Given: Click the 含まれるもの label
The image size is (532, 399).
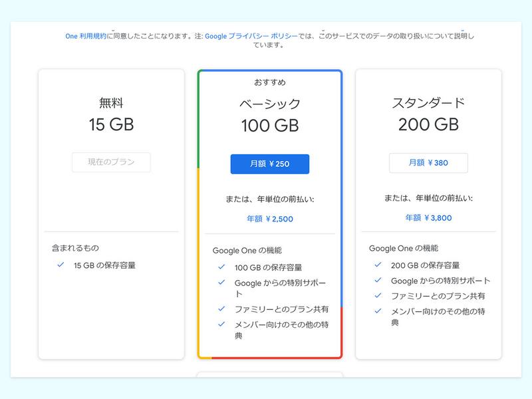Looking at the screenshot, I should (75, 248).
